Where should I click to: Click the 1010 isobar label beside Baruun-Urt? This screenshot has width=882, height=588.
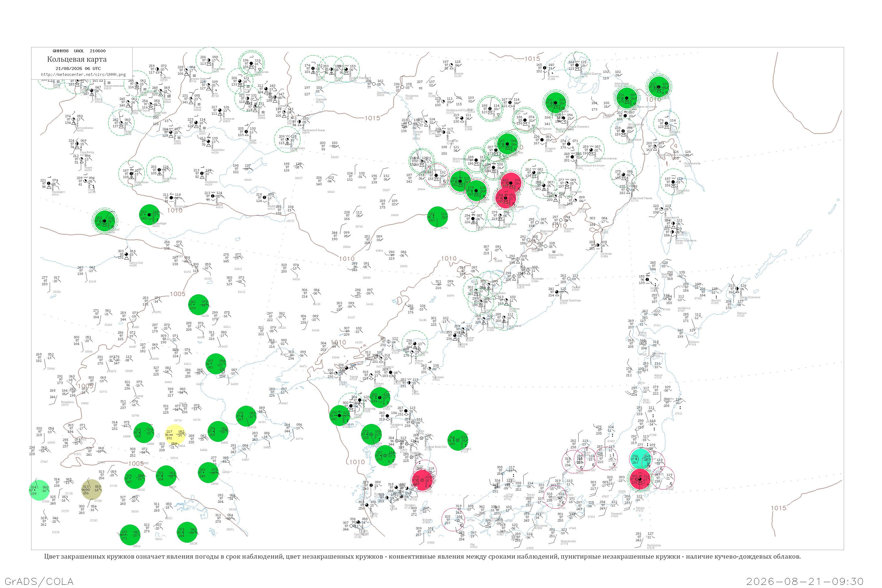tap(175, 211)
